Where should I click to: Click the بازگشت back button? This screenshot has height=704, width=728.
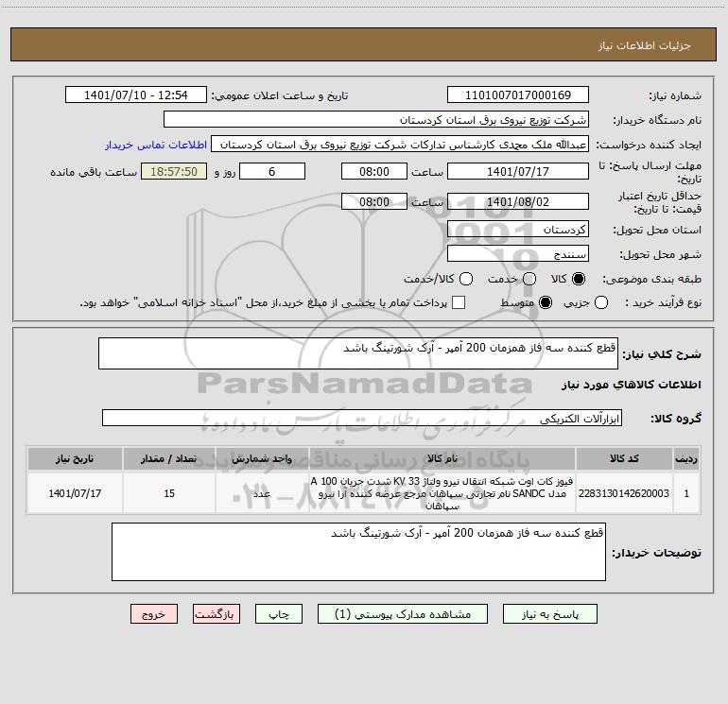(x=217, y=614)
